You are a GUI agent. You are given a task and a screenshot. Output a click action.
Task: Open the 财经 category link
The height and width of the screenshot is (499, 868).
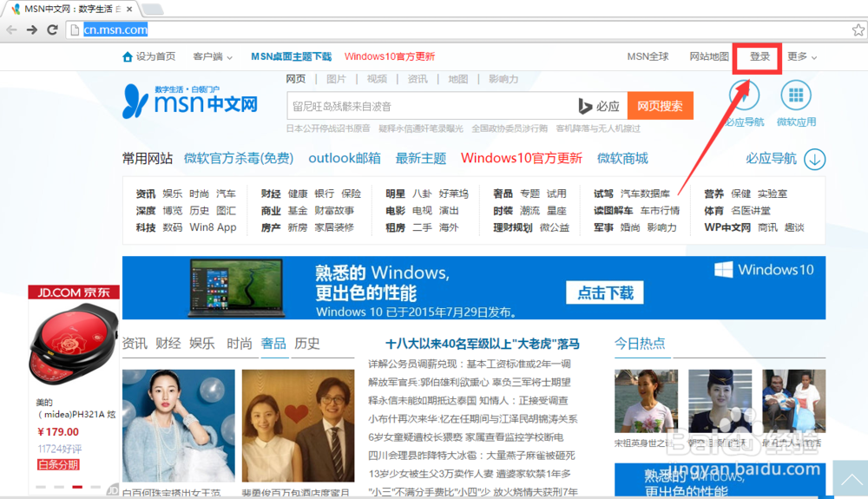click(x=271, y=194)
